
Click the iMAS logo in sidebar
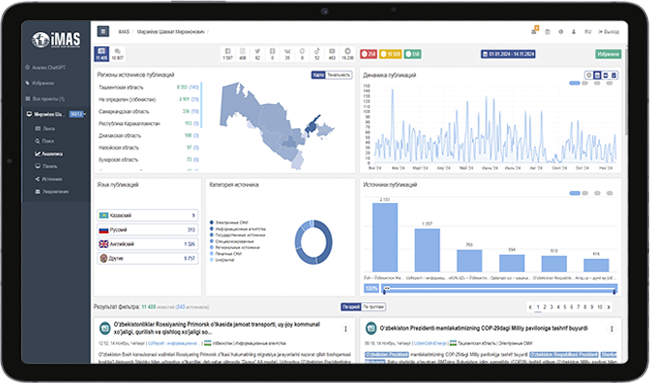56,40
